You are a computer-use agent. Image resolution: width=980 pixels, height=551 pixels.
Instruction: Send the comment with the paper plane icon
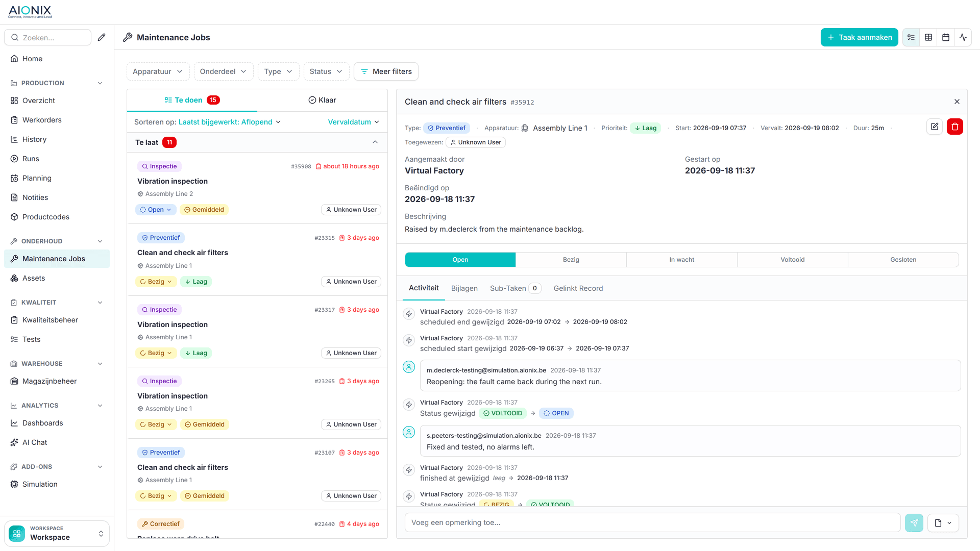click(914, 522)
